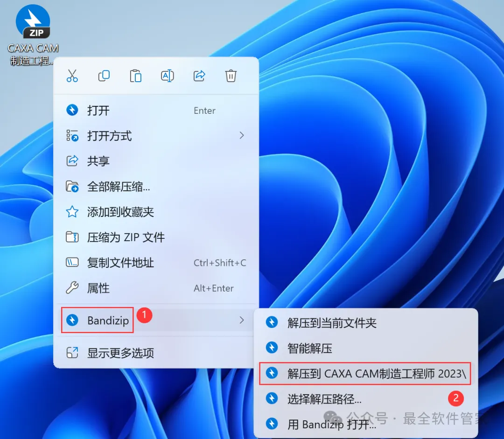Click the Bandizip icon beside 打开
Screen dimensions: 504x439
[72, 110]
